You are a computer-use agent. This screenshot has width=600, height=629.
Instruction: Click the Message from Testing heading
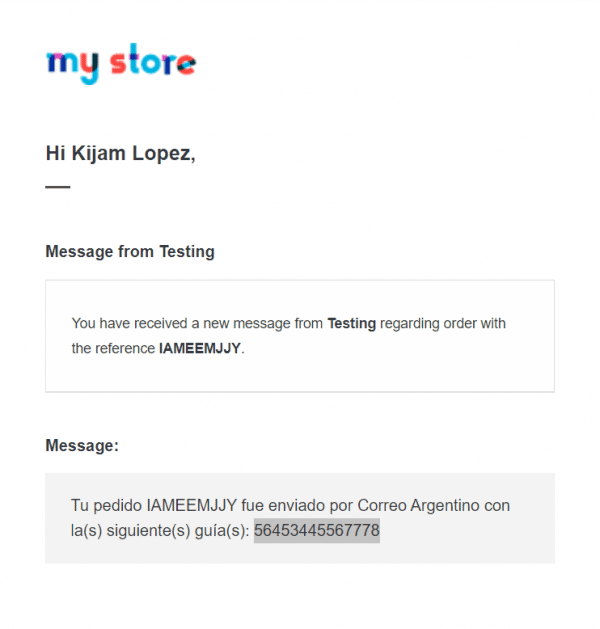pyautogui.click(x=130, y=252)
